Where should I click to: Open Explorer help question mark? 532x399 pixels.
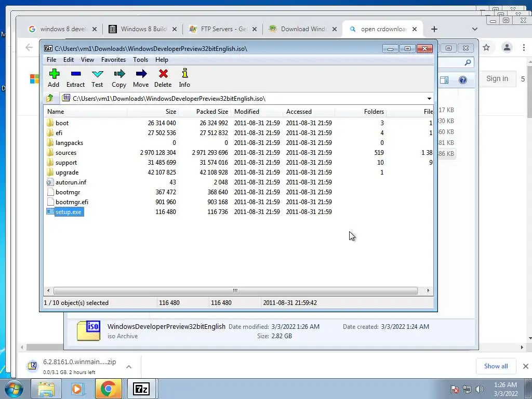coord(463,80)
